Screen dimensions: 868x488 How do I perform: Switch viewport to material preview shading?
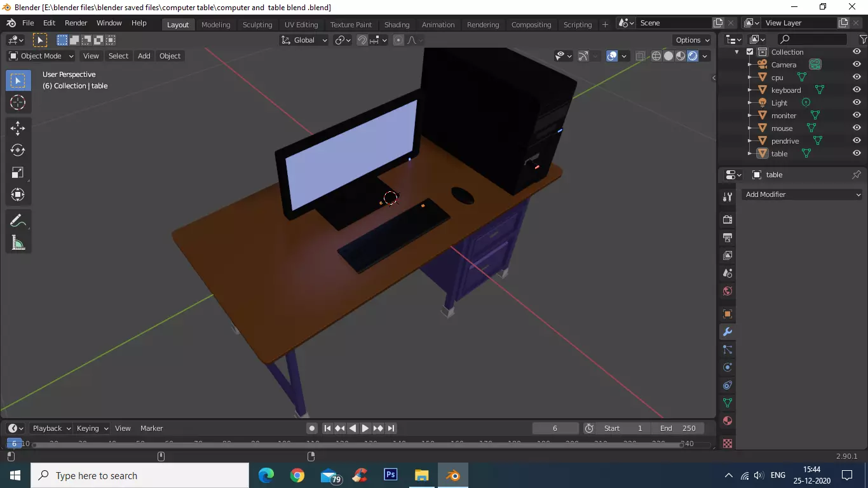pyautogui.click(x=681, y=56)
